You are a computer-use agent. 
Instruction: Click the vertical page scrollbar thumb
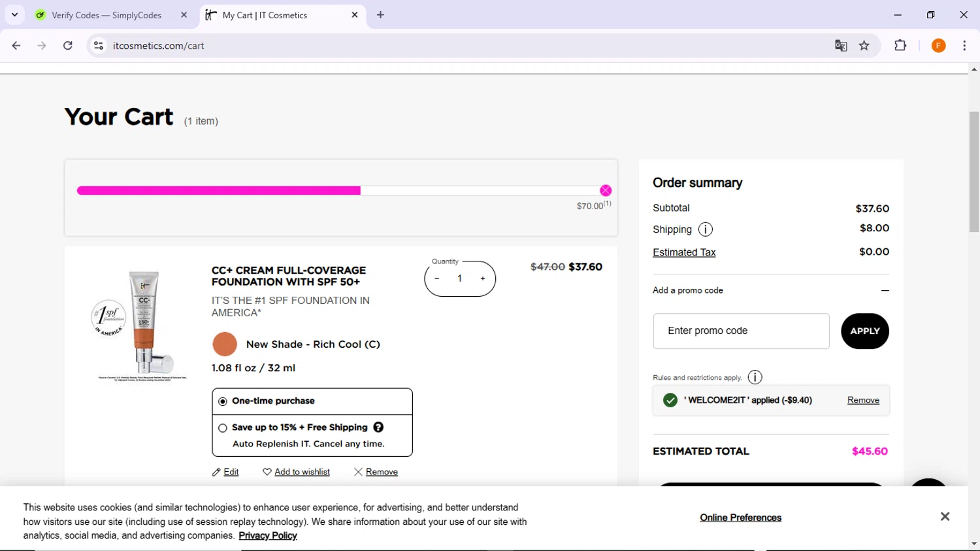(974, 172)
